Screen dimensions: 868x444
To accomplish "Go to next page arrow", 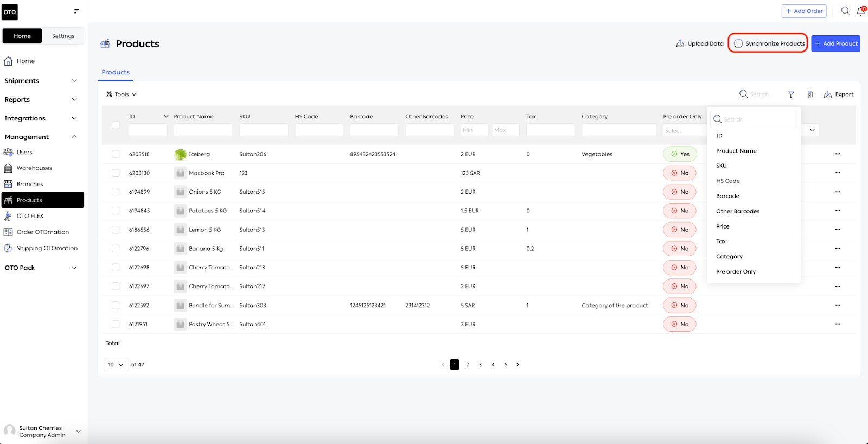I will (x=518, y=365).
